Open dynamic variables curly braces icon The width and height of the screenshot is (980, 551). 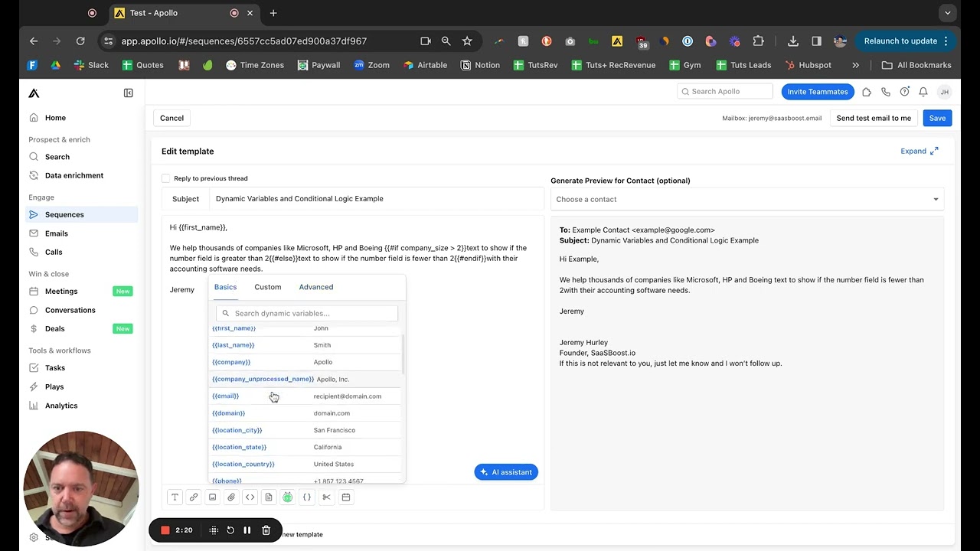[307, 497]
